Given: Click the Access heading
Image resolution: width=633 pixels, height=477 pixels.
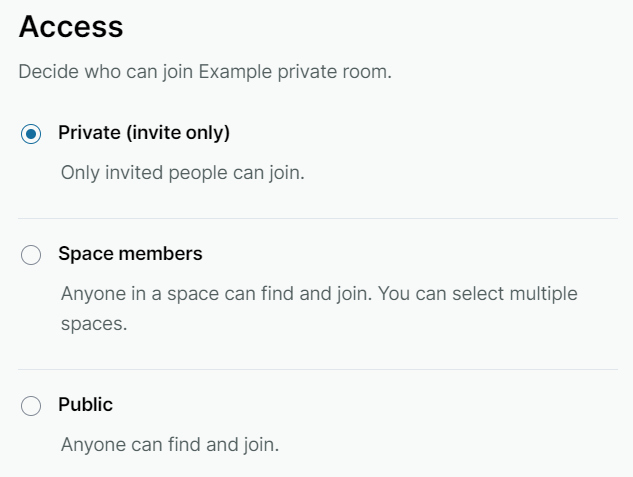Looking at the screenshot, I should coord(71,27).
